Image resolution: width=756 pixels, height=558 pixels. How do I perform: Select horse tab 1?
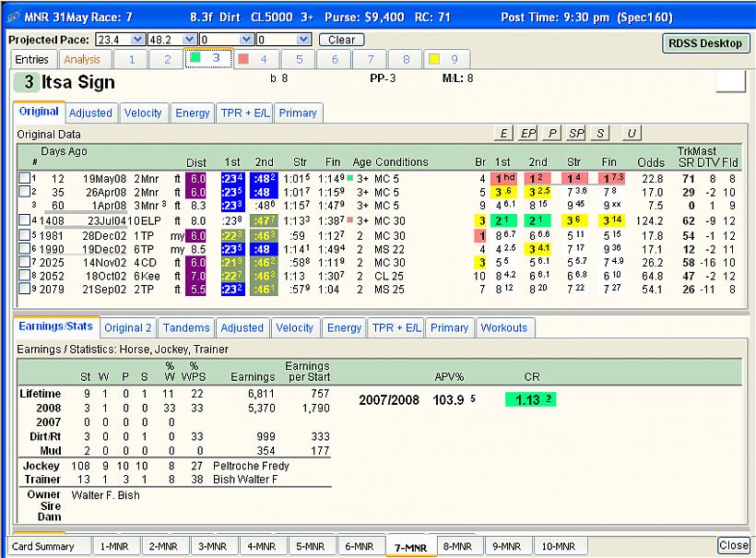click(x=132, y=59)
